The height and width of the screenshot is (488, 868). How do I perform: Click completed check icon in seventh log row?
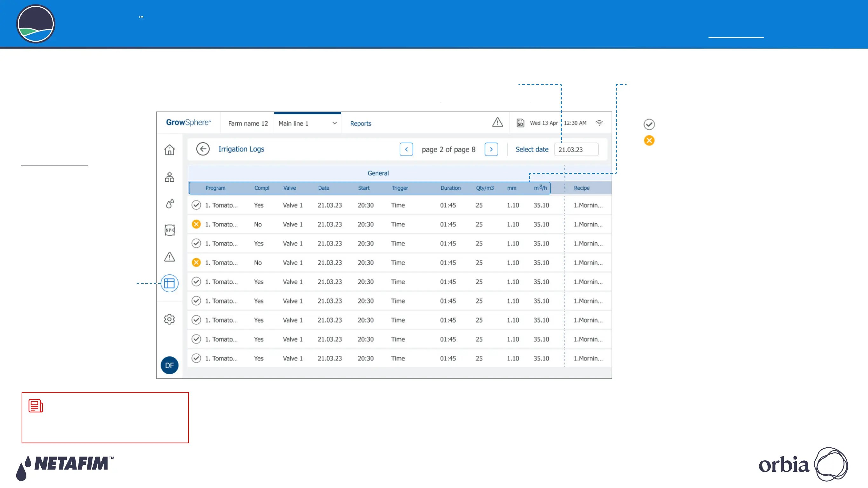coord(196,320)
